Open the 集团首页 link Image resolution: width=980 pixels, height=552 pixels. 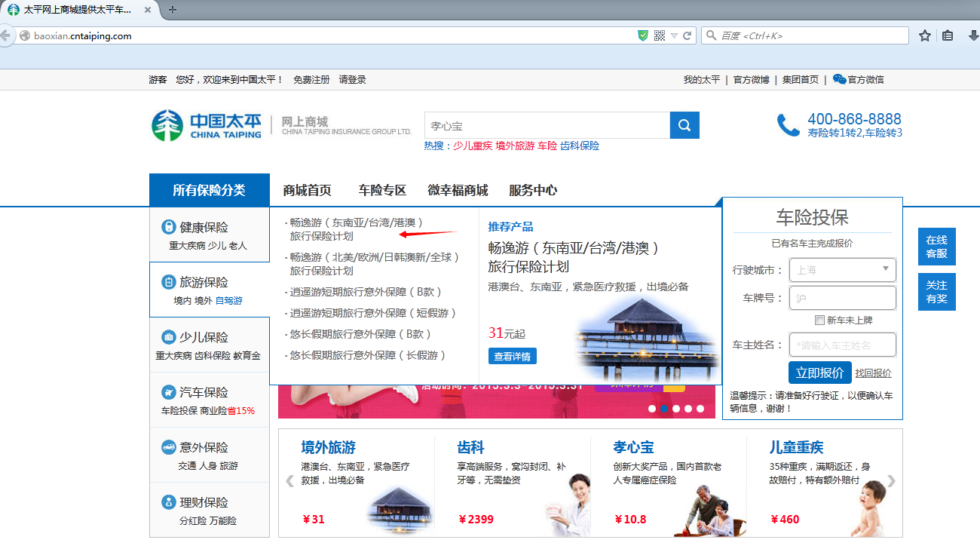coord(801,79)
